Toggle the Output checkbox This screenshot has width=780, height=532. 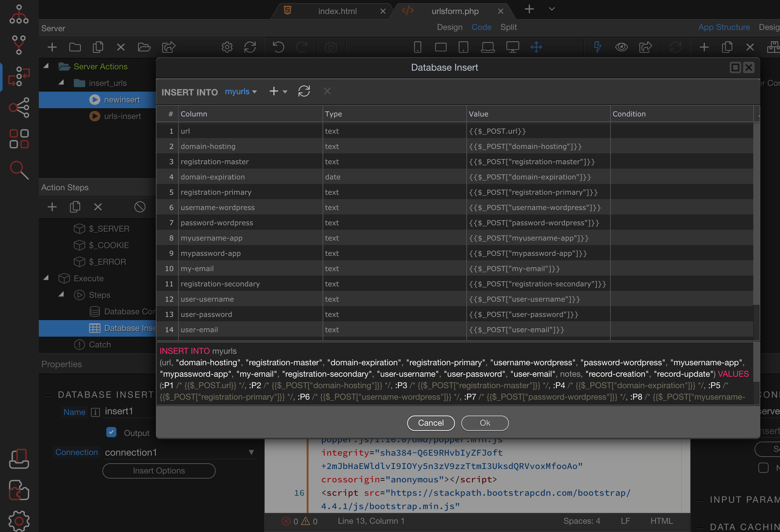(111, 432)
